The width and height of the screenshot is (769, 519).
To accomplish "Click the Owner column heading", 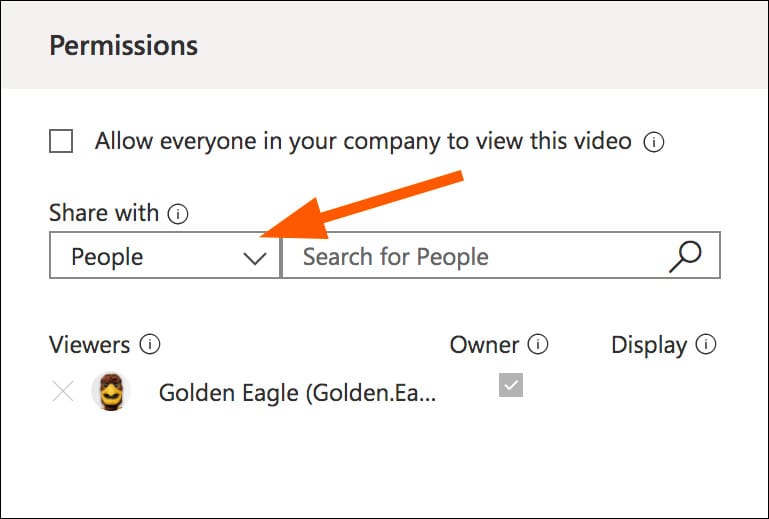I will click(484, 345).
